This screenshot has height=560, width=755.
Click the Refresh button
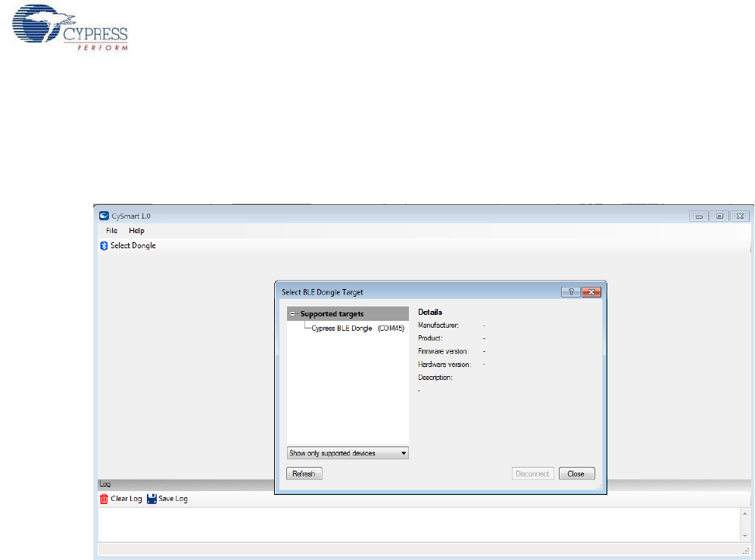[304, 474]
